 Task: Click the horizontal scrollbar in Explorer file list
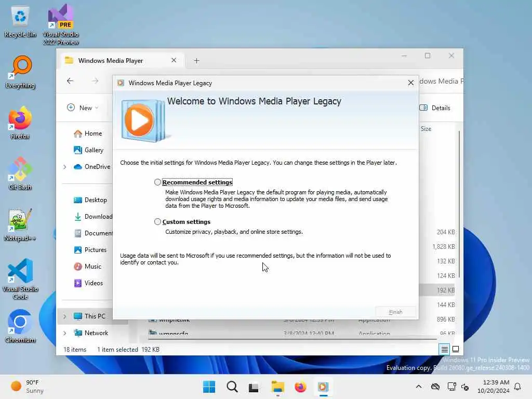tap(292, 339)
